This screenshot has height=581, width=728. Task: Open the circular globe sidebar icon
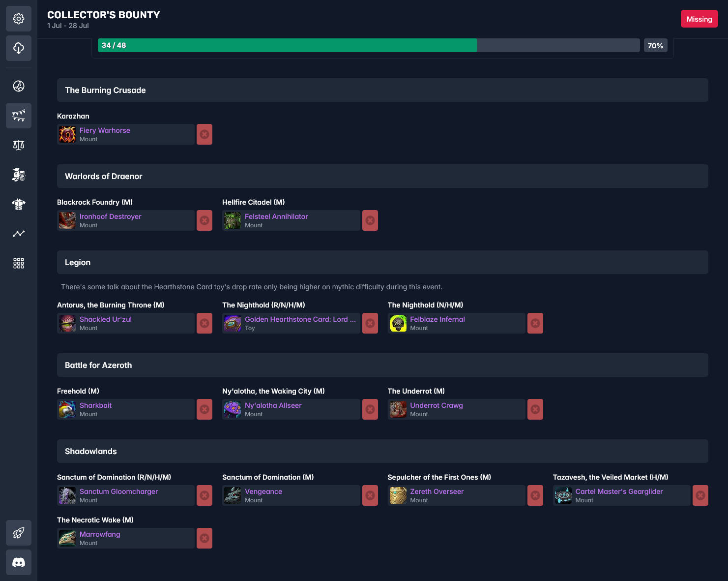tap(19, 86)
